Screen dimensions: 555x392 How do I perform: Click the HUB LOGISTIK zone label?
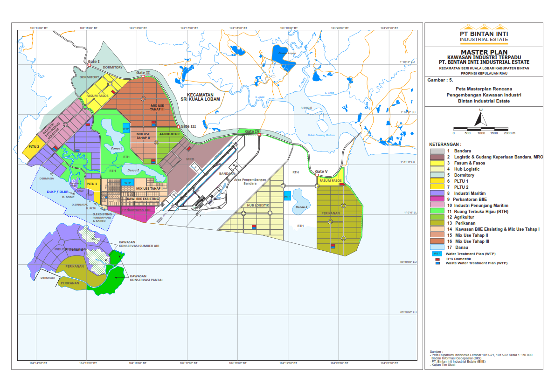(258, 205)
